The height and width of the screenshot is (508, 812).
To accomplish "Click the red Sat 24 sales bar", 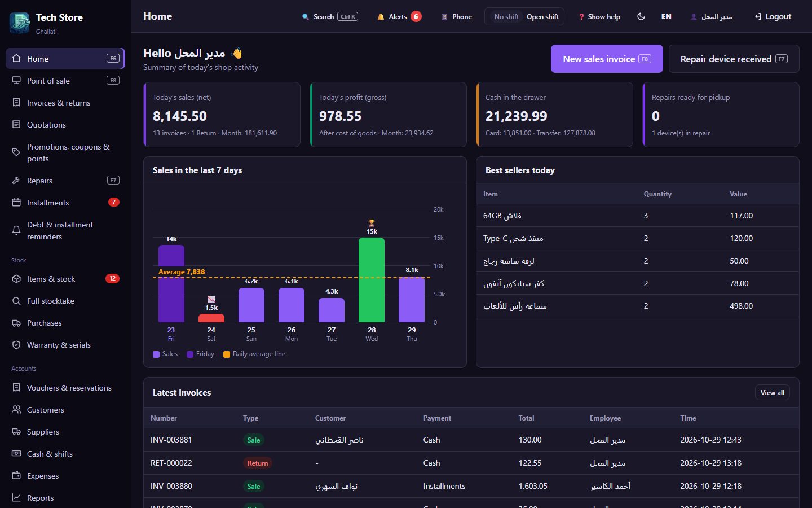I will pyautogui.click(x=211, y=318).
